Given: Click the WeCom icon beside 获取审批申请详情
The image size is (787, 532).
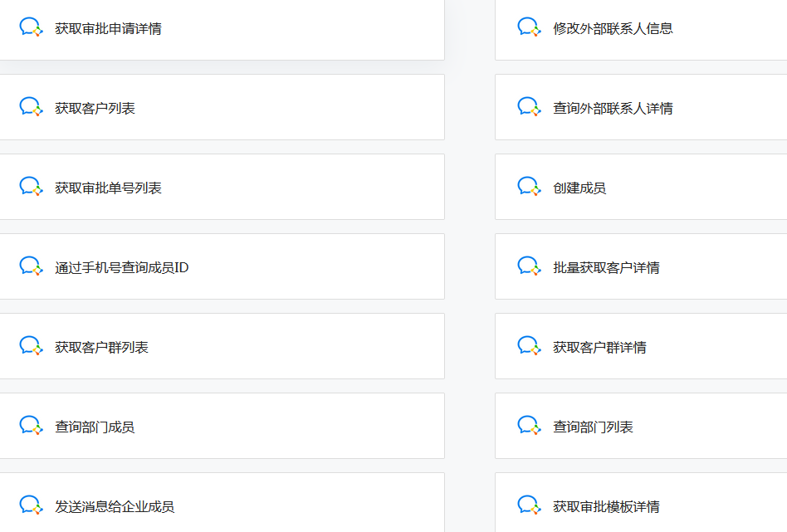Looking at the screenshot, I should tap(31, 27).
